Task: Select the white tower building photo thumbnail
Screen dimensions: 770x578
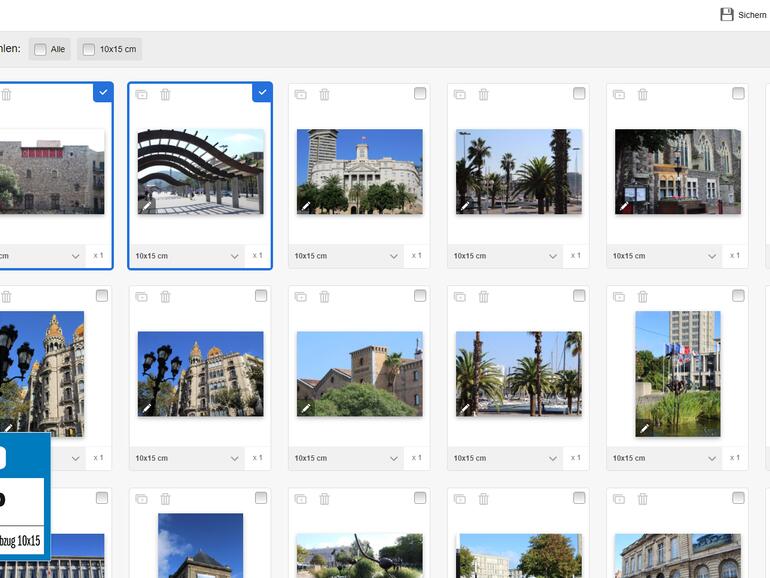Action: point(359,171)
